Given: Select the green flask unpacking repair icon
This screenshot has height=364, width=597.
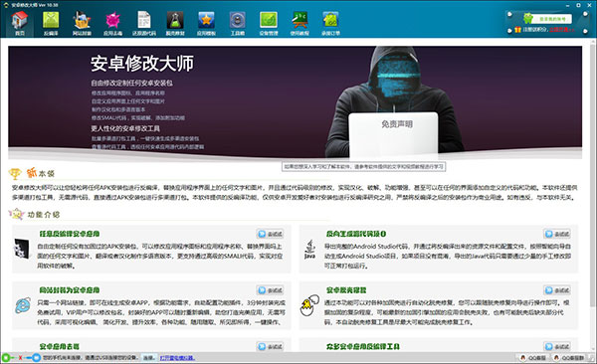Looking at the screenshot, I should (175, 23).
